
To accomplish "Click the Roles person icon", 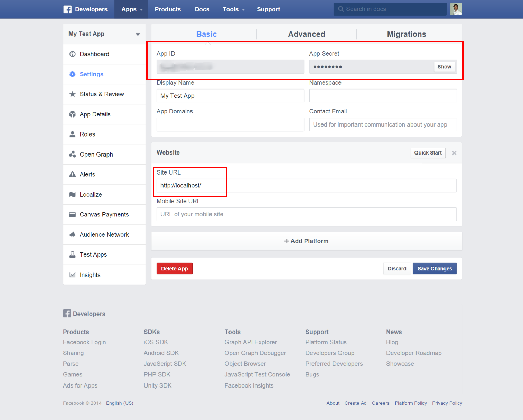I will point(73,134).
